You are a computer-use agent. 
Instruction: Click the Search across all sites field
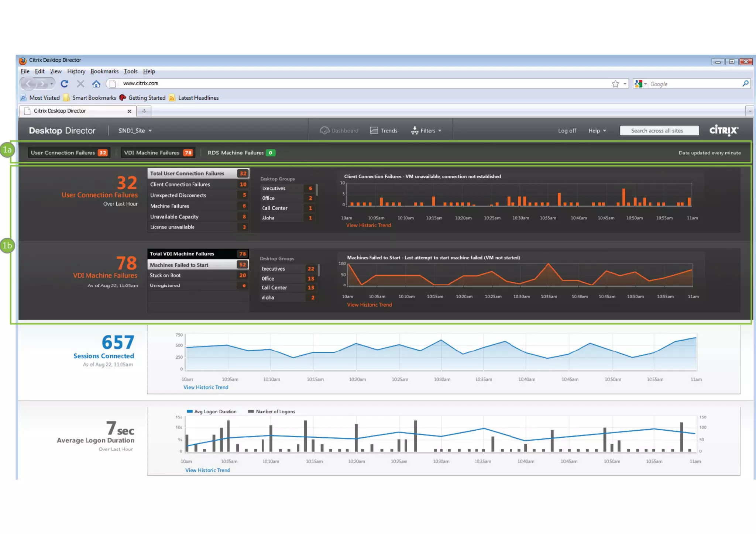point(659,131)
